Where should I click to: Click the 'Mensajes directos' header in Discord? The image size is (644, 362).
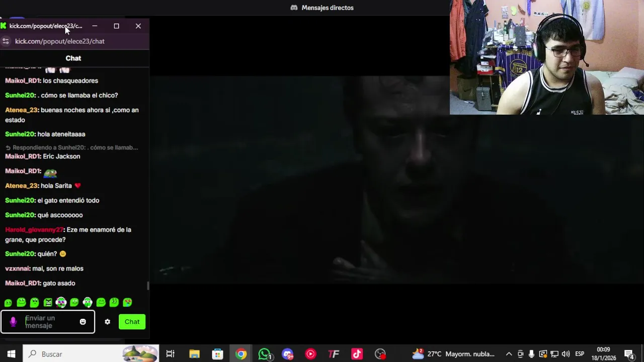point(322,8)
